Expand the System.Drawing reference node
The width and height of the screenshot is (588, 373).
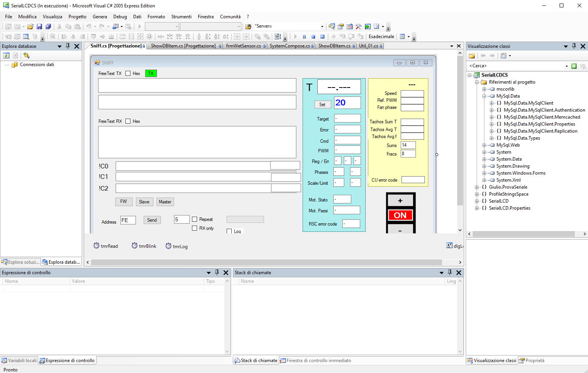[484, 166]
